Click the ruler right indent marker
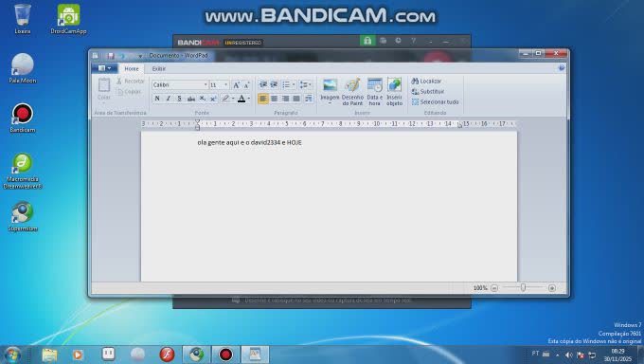The height and width of the screenshot is (364, 644). click(460, 125)
